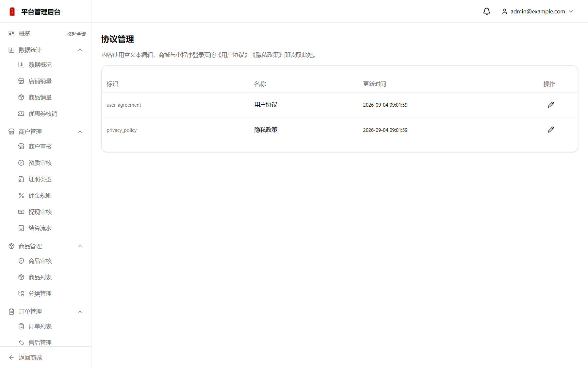Click the 更新时间 column header
The height and width of the screenshot is (368, 588).
tap(374, 84)
